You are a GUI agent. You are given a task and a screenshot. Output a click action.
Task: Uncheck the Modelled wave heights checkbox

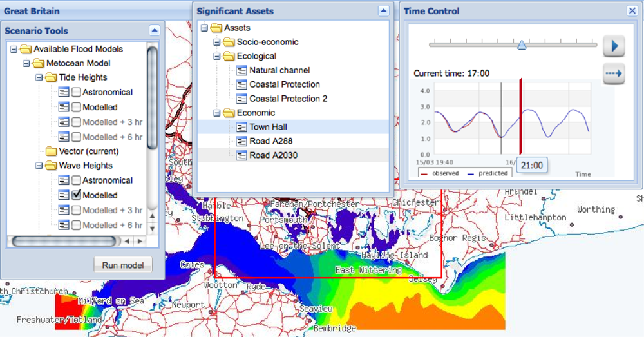coord(76,195)
